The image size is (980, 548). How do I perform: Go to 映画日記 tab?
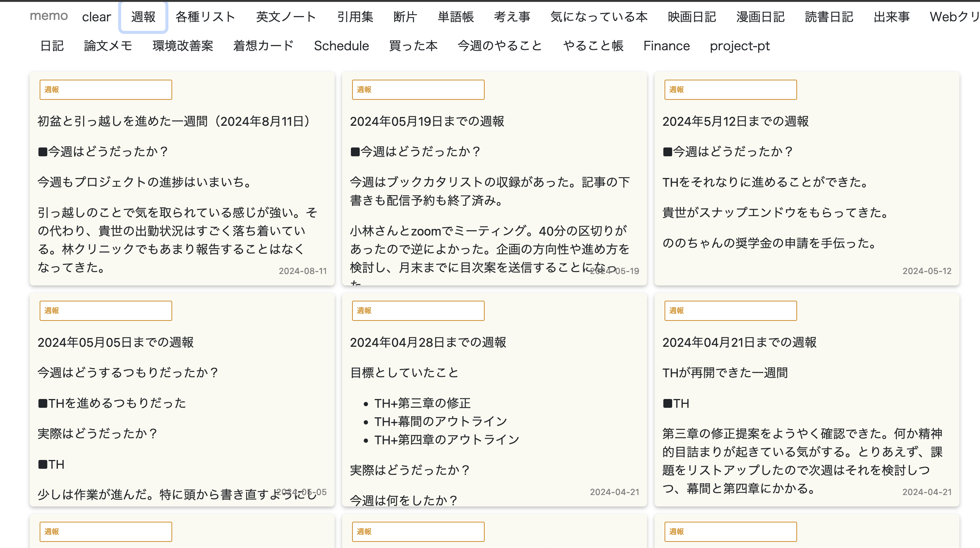(692, 17)
